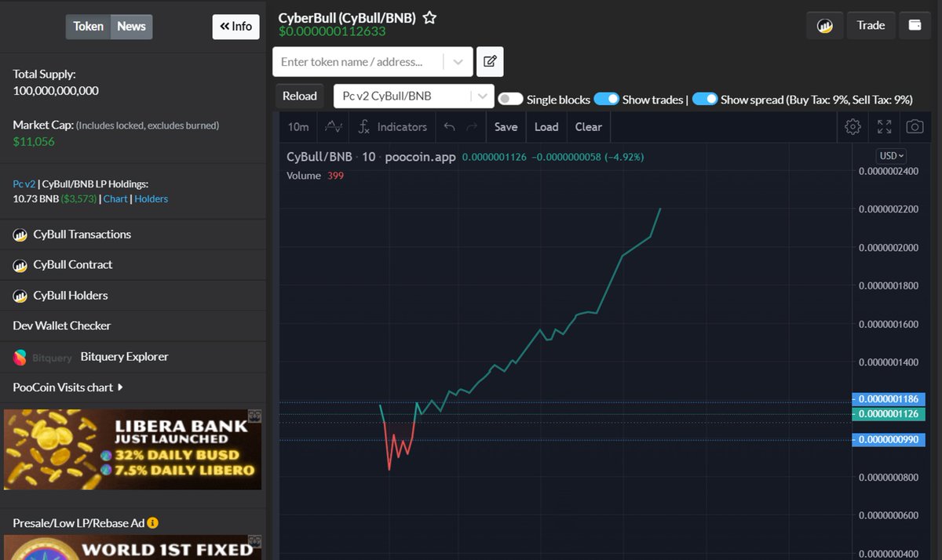Click the Total Supply 100,000,000,000 value
This screenshot has height=560, width=942.
tap(56, 91)
